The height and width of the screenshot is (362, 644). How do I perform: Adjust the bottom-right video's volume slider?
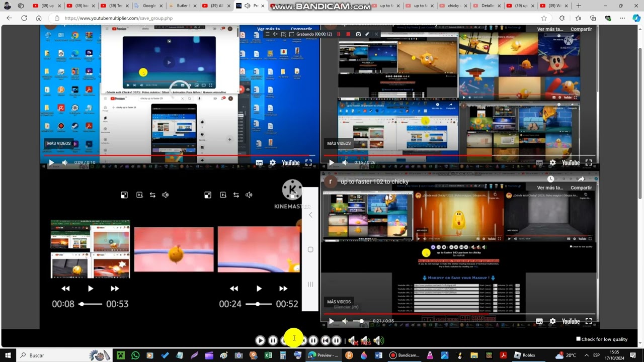[x=358, y=321]
